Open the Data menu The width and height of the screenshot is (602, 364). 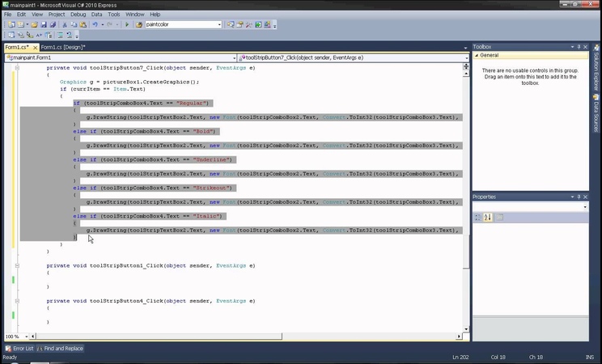click(x=96, y=15)
